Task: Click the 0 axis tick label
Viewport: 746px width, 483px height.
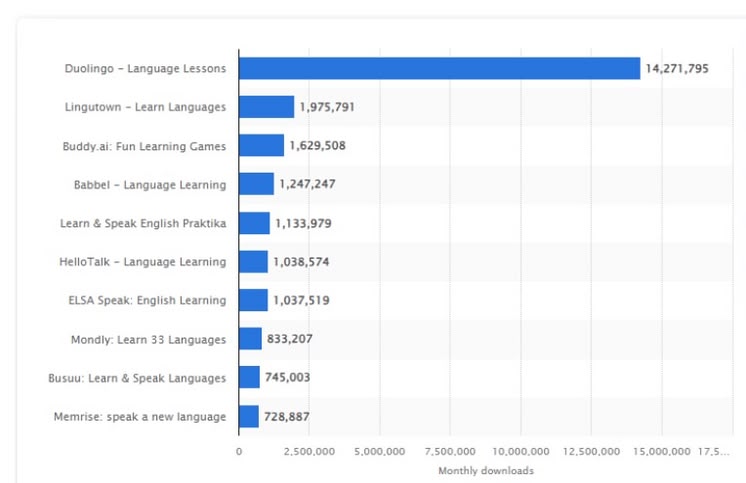Action: (239, 451)
